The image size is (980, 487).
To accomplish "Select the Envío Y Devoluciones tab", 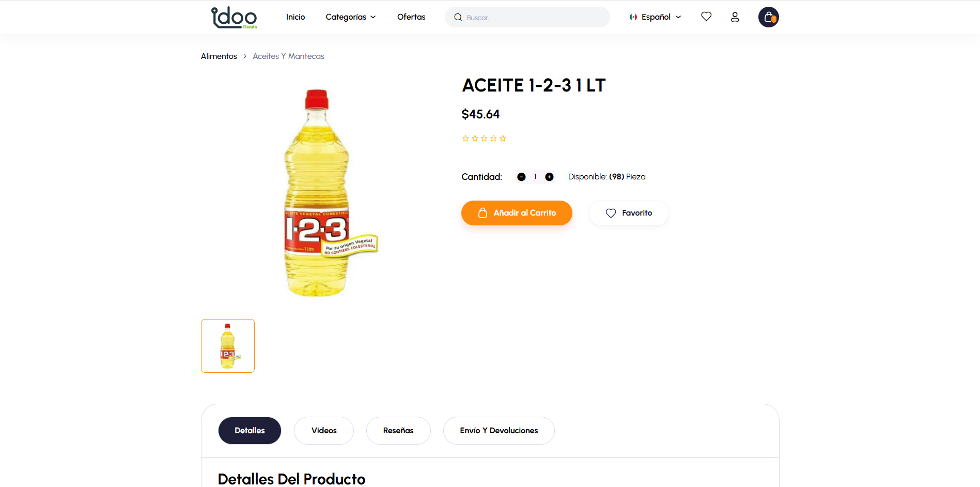I will pyautogui.click(x=499, y=431).
